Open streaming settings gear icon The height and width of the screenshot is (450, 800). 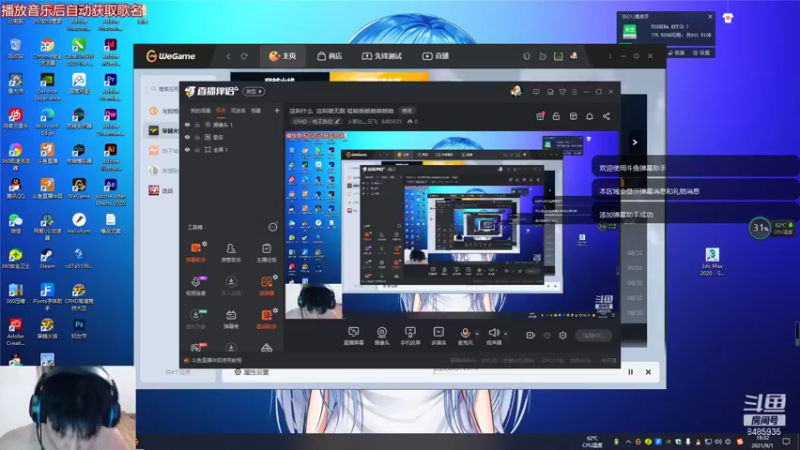tap(563, 335)
